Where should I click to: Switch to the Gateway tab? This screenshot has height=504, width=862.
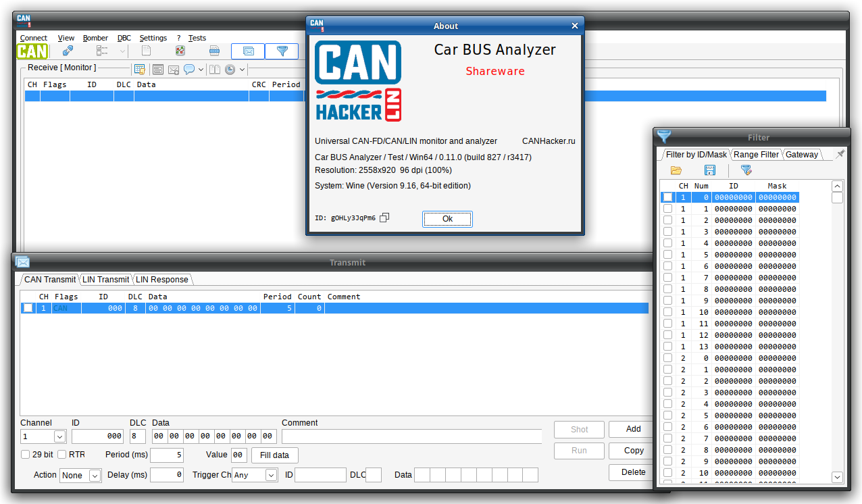[x=802, y=154]
